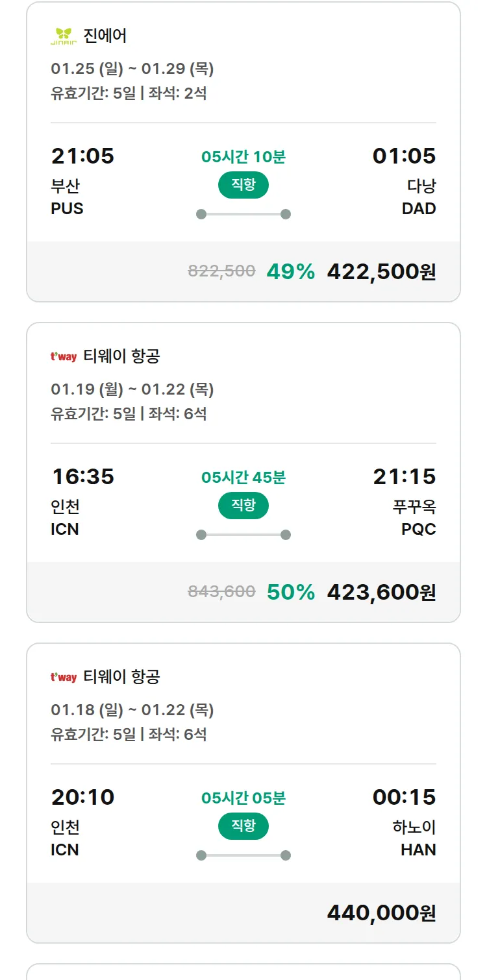
Task: Click the struck-through 822,500 original price
Action: pyautogui.click(x=221, y=271)
